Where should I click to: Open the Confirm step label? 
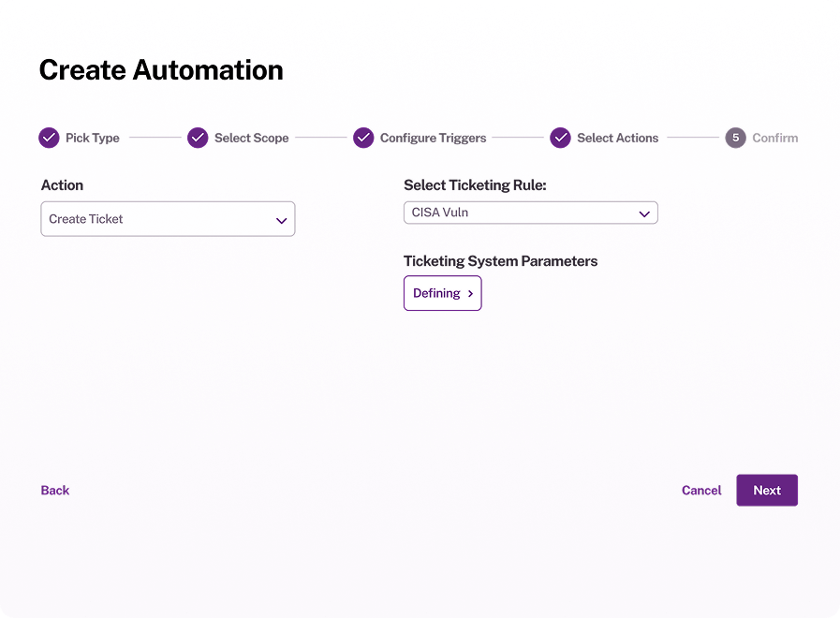(774, 139)
